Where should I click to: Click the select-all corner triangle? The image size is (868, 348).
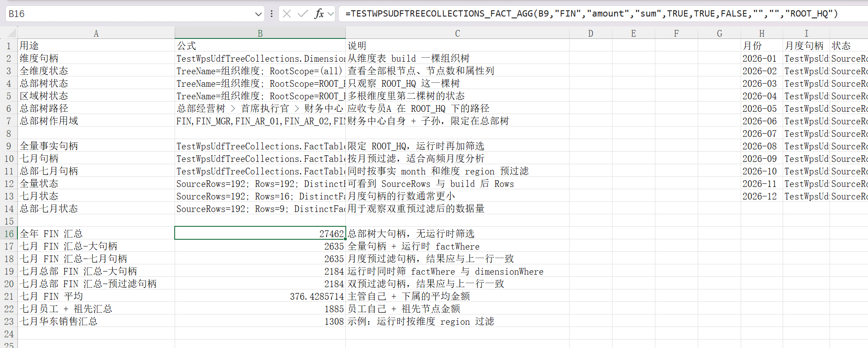[x=11, y=33]
